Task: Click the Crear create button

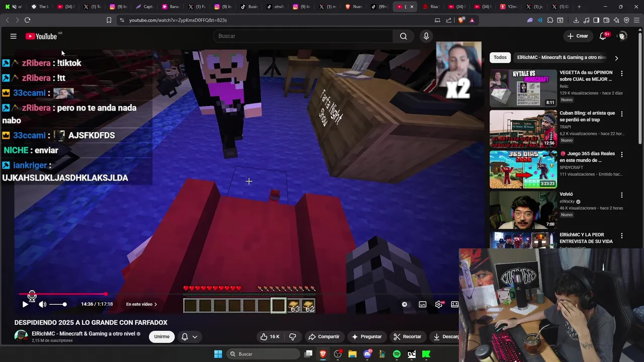Action: point(578,36)
